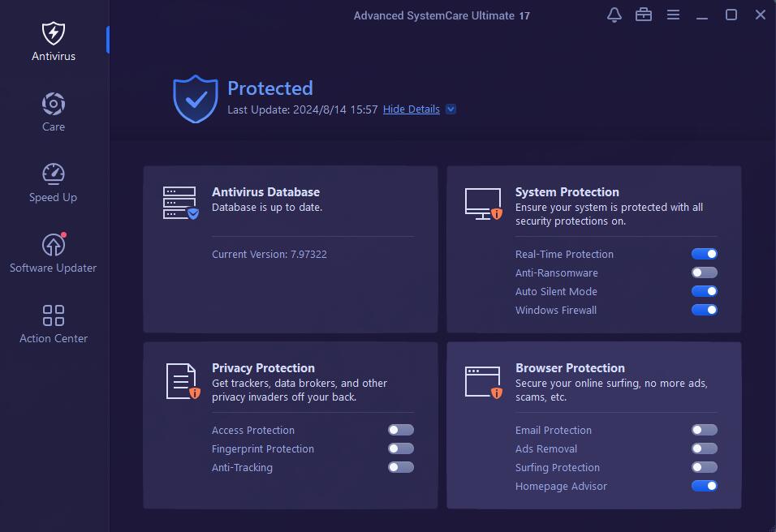Go to the Action Center tab label
Image resolution: width=776 pixels, height=532 pixels.
point(54,339)
